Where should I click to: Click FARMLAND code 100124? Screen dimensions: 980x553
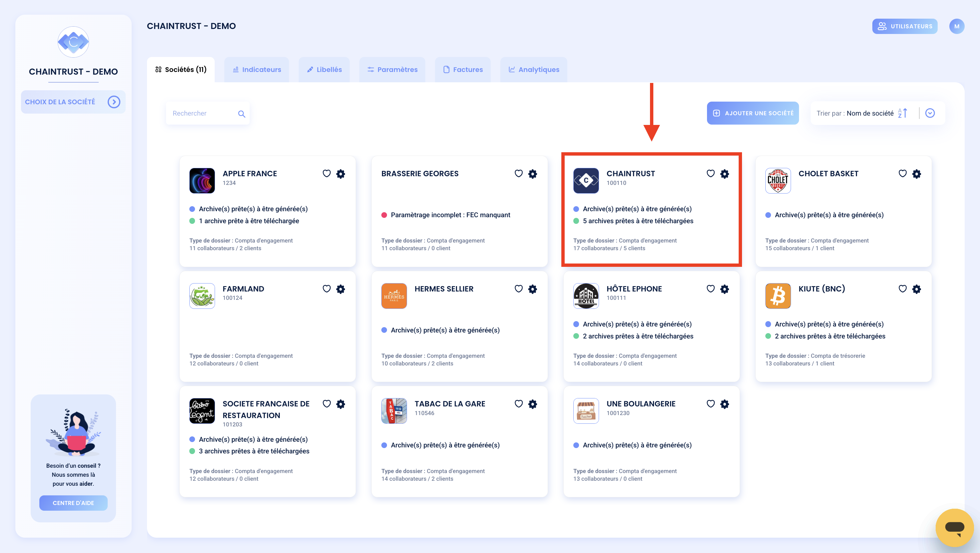point(232,298)
